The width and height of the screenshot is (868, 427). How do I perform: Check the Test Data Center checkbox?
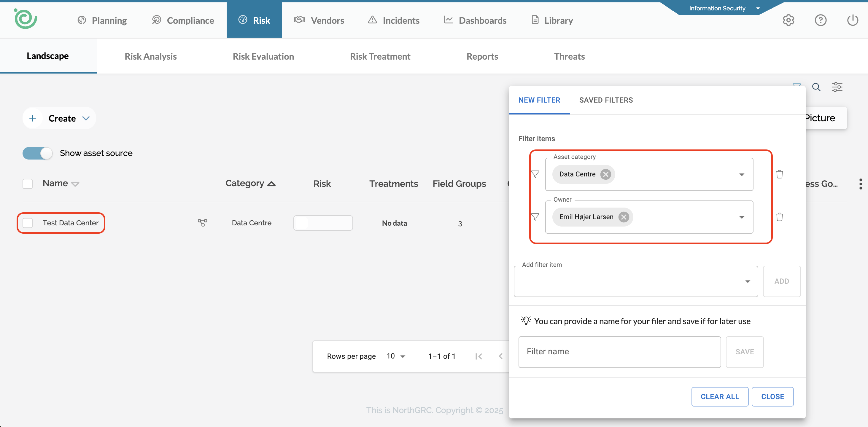pos(28,223)
